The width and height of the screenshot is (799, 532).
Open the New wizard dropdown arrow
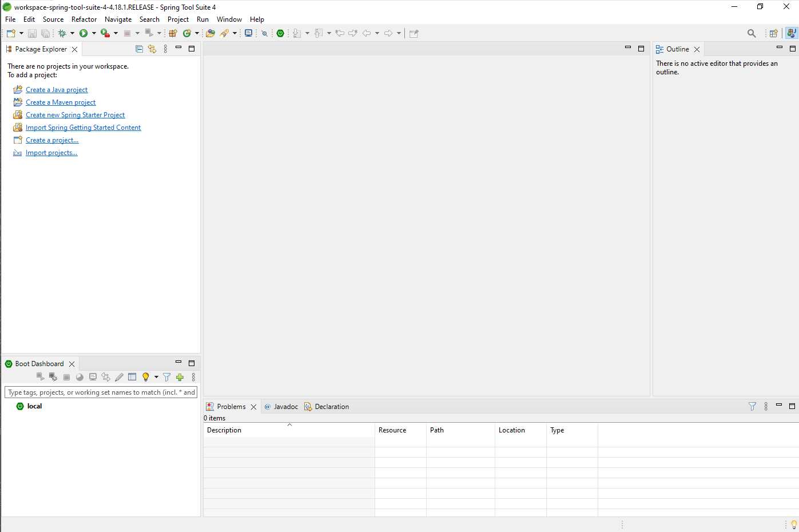point(21,33)
